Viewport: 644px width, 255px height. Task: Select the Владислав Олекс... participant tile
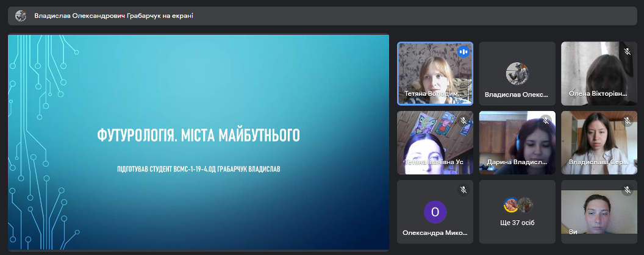(x=517, y=73)
